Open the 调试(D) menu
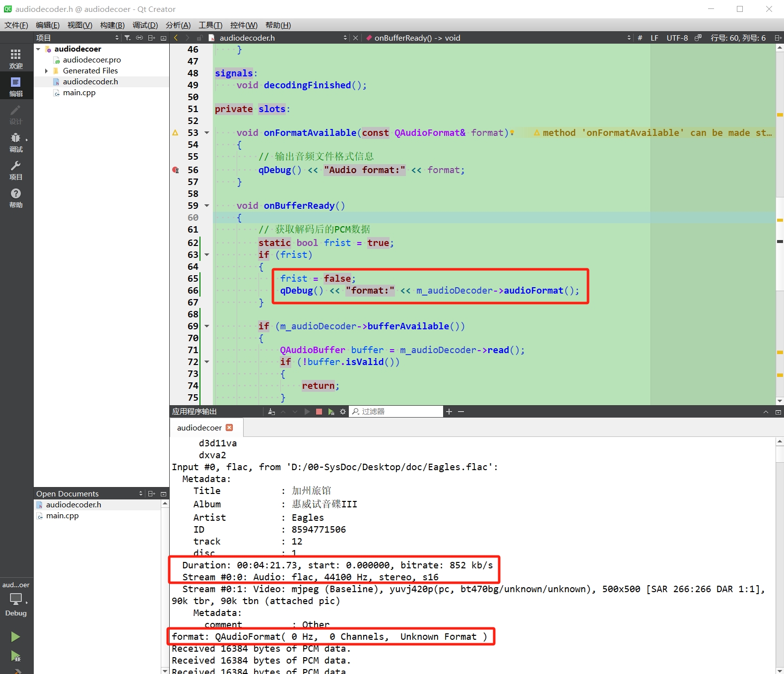784x674 pixels. click(145, 25)
